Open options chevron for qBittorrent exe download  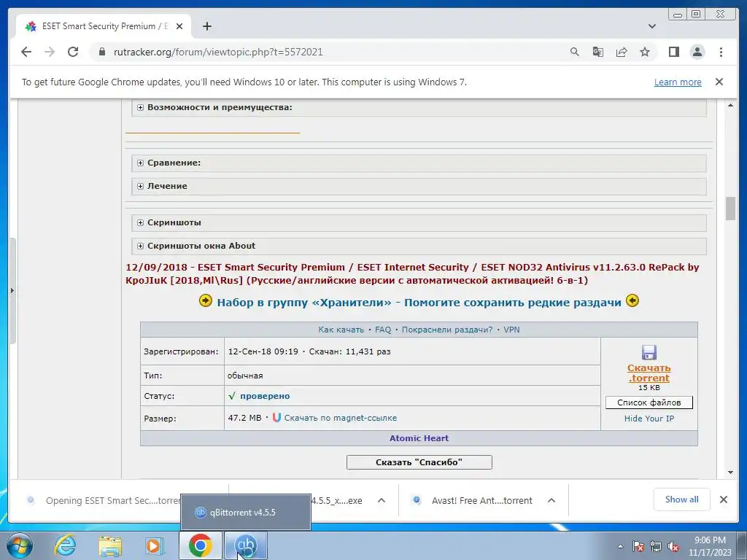[381, 500]
